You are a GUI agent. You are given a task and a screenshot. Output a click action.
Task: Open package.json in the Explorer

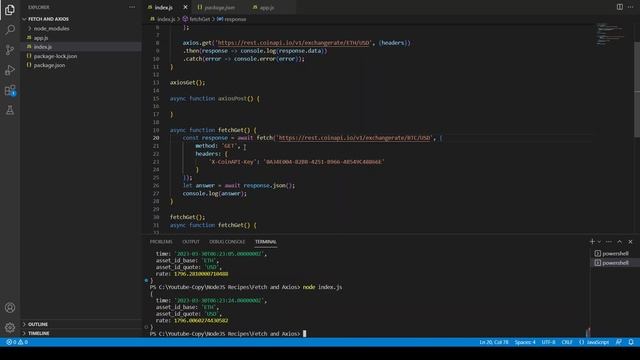pos(49,65)
